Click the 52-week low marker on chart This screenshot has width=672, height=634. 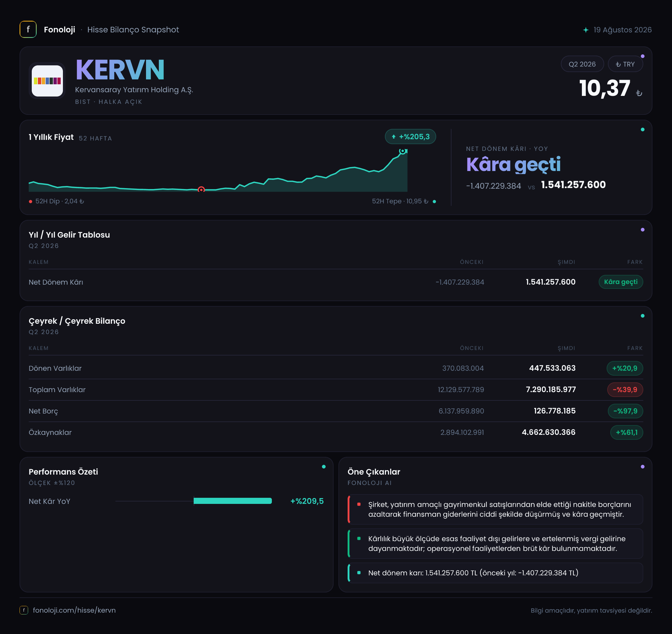(201, 190)
